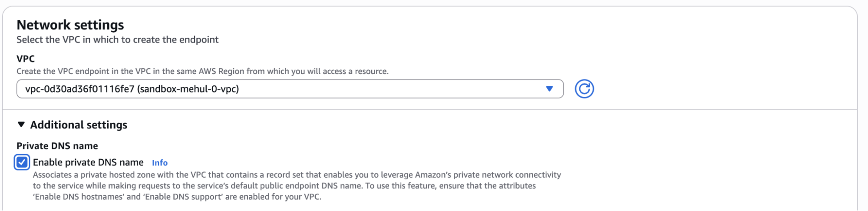Click 'Amazon's private network connectivity' text
This screenshot has width=868, height=211.
[488, 175]
